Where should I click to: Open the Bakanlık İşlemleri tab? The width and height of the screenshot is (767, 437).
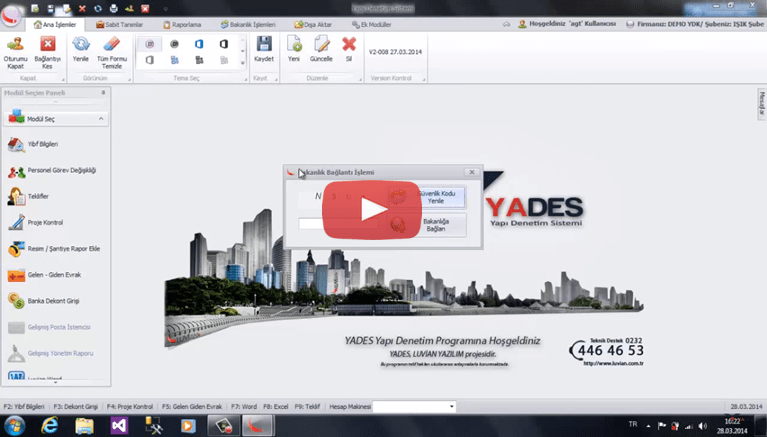coord(250,24)
